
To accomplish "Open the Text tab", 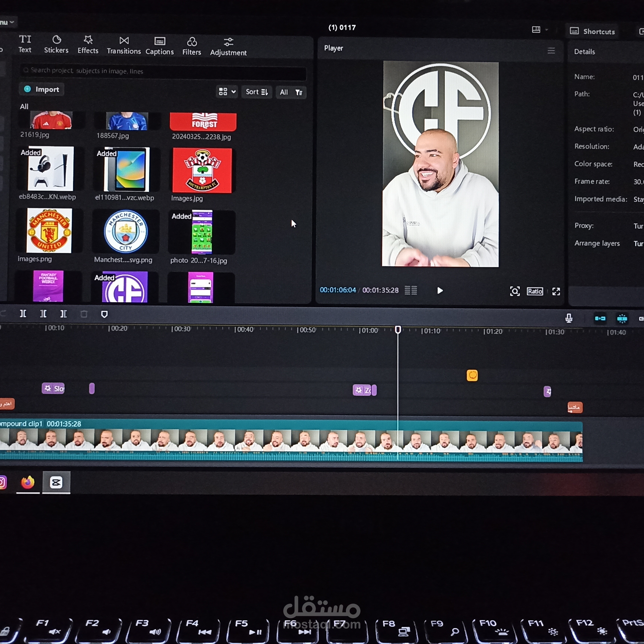I will coord(25,44).
